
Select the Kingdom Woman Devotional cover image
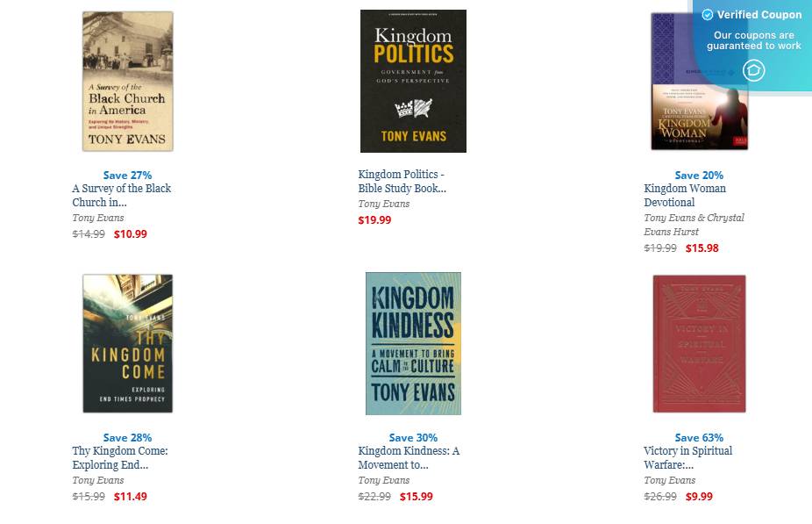click(699, 82)
